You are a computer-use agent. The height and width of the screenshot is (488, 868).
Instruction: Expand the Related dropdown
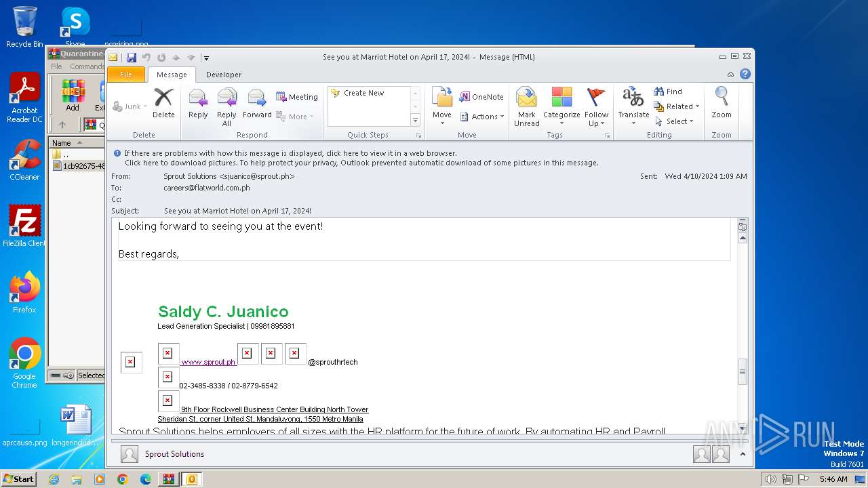[677, 106]
